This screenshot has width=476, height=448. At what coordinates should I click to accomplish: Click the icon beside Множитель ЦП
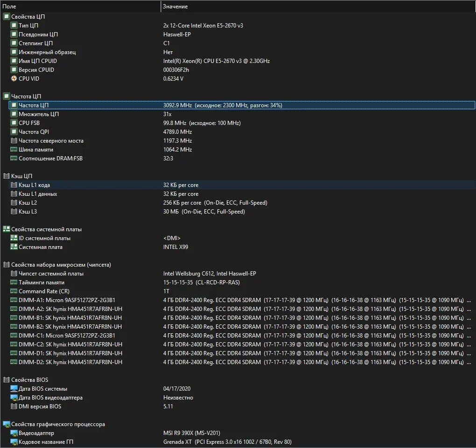14,114
